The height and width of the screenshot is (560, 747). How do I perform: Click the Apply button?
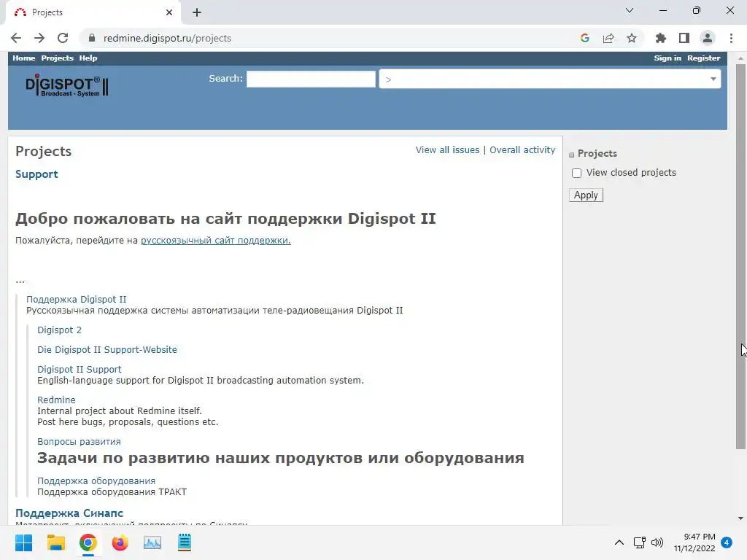[x=586, y=195]
